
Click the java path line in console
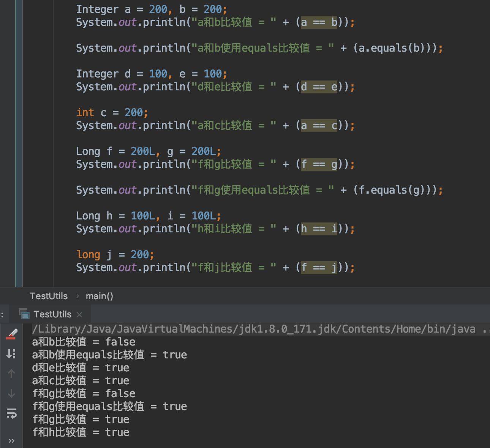point(261,329)
